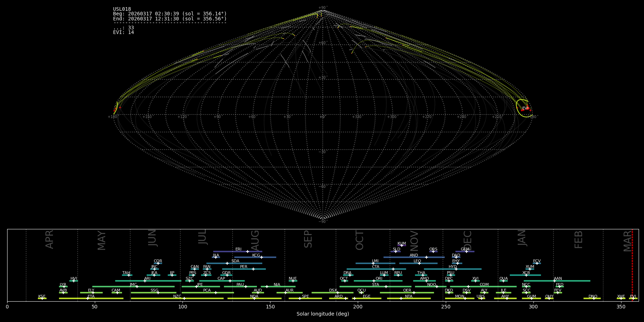This screenshot has width=644, height=322.
Task: Click the DEC month label
Action: [x=468, y=240]
